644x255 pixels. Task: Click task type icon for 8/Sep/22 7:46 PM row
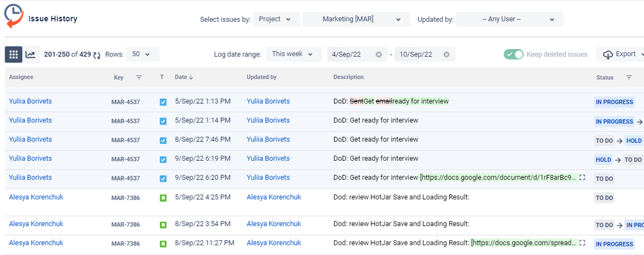tap(163, 140)
